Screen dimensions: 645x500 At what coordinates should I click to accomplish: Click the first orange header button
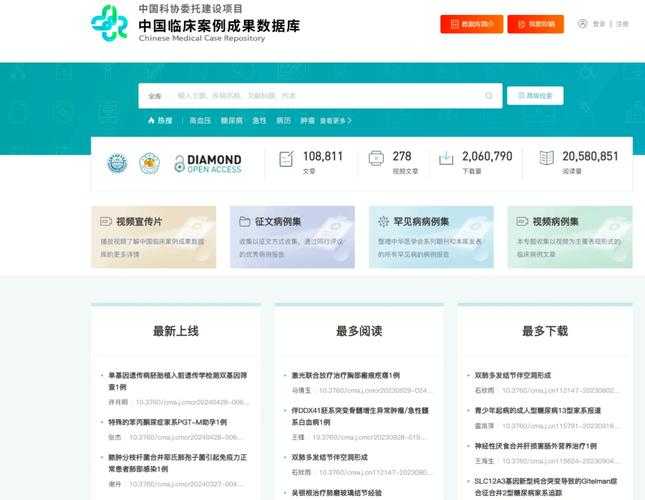(471, 24)
